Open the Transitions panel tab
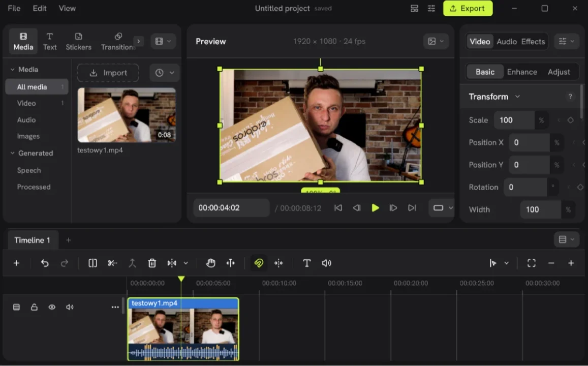Screen dimensions: 588x366 (118, 41)
